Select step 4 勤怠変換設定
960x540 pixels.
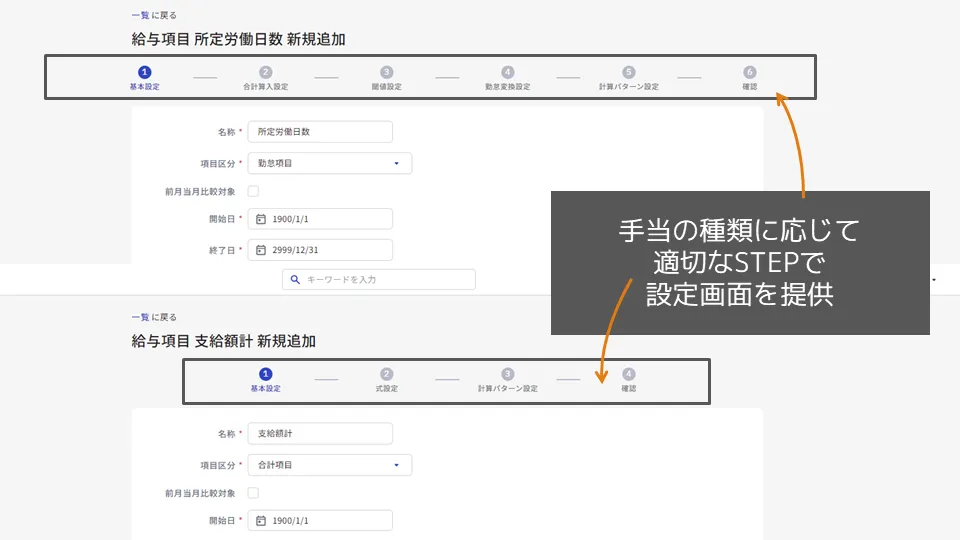[x=508, y=78]
